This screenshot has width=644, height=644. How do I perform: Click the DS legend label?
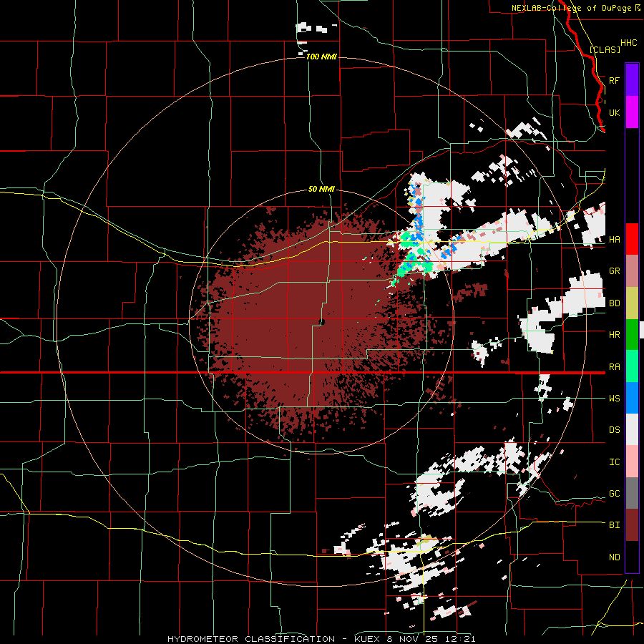(x=614, y=429)
